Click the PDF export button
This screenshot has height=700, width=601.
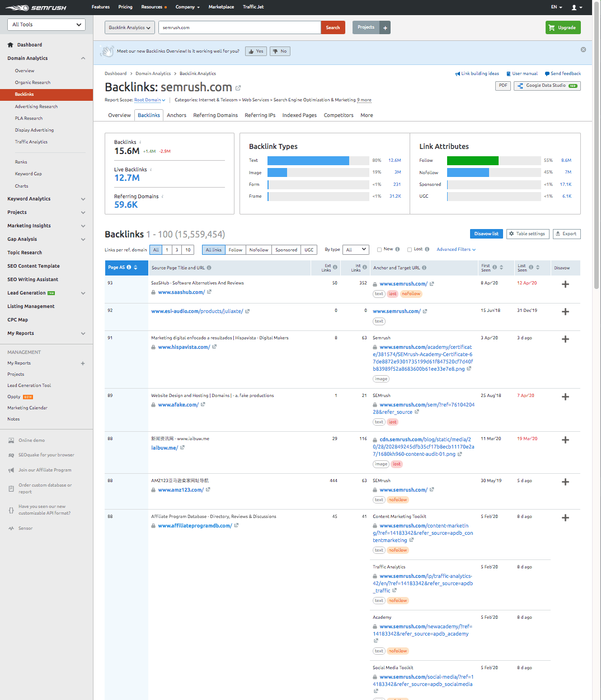(503, 86)
